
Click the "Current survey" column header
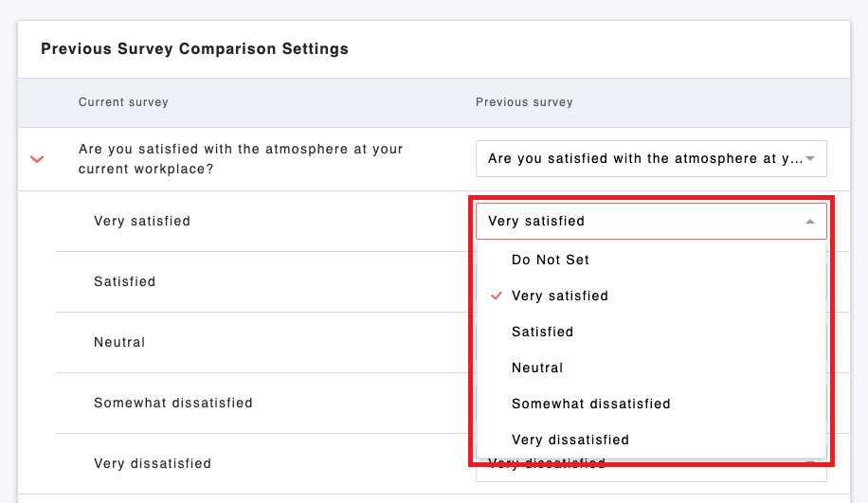123,102
